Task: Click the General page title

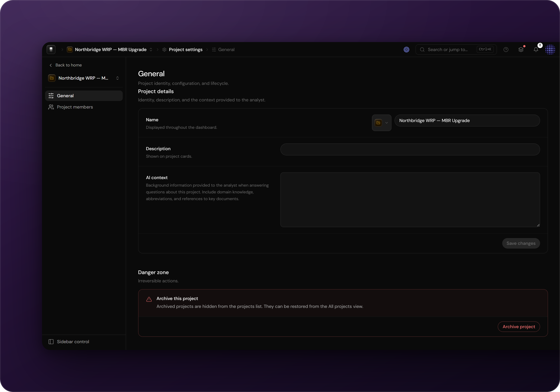Action: coord(151,74)
